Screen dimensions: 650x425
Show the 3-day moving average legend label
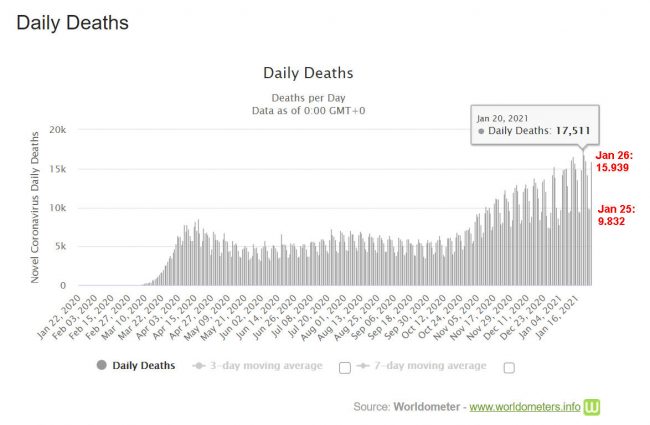265,365
